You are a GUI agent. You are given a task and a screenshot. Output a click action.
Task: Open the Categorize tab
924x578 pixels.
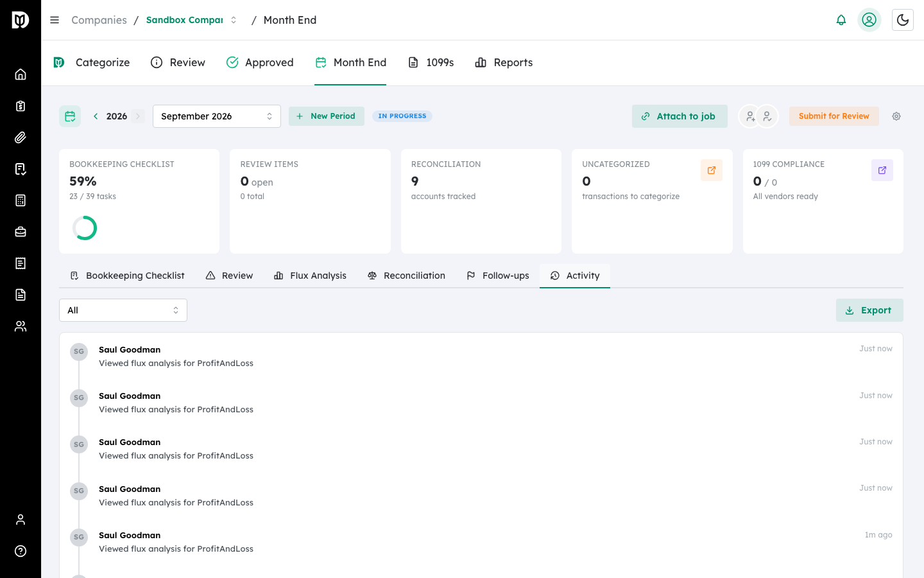(92, 62)
